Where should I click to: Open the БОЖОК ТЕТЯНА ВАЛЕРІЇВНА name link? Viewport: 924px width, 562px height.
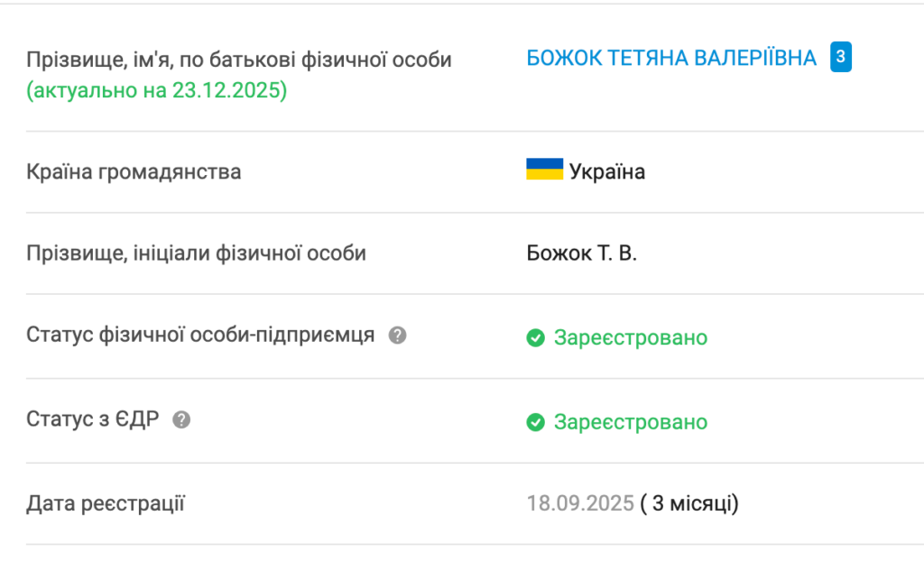671,59
